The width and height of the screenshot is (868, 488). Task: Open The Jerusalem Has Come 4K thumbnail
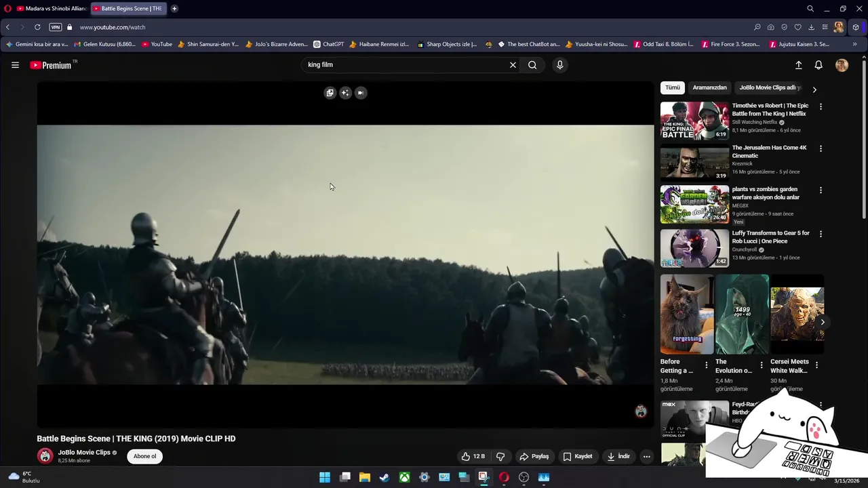(x=694, y=163)
